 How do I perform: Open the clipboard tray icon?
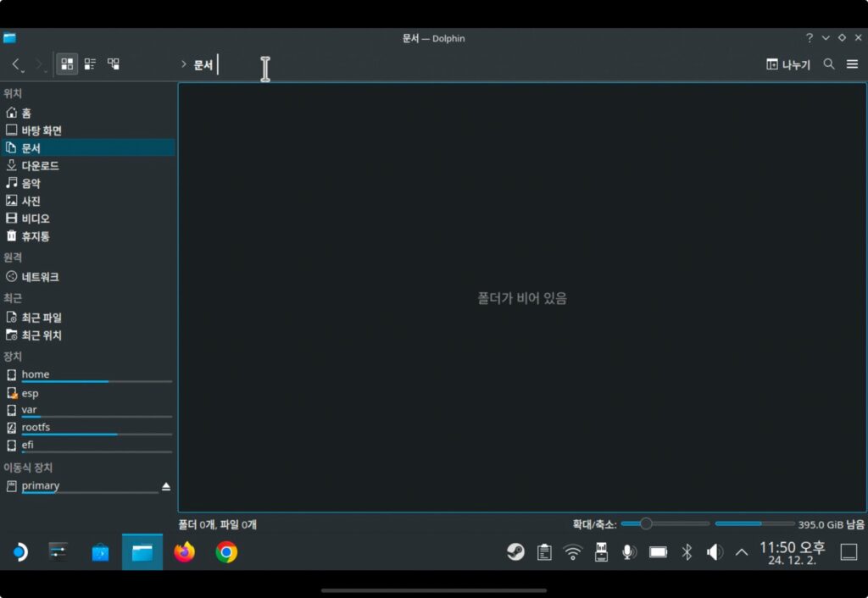[544, 552]
